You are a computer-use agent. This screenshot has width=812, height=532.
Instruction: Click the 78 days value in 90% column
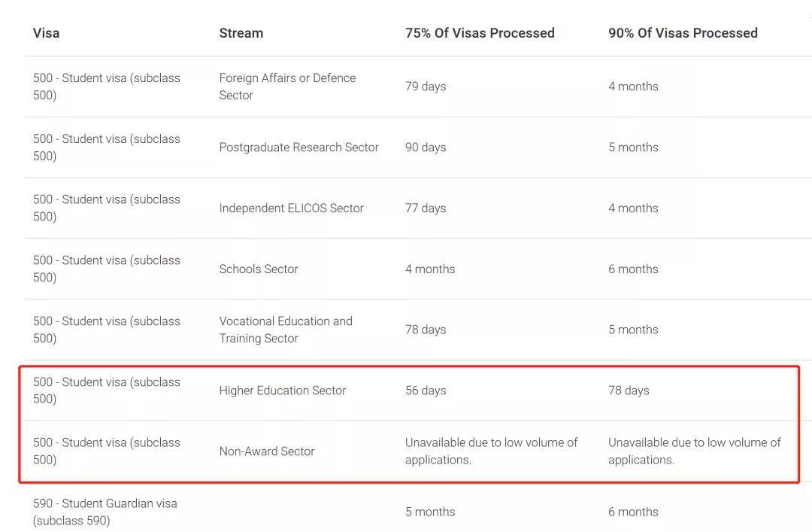coord(629,391)
